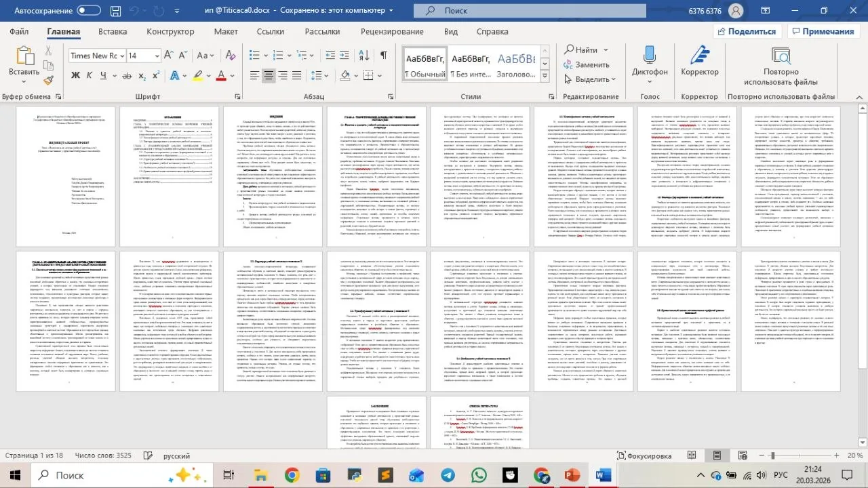Click the Format Painter brush icon
The height and width of the screenshot is (488, 868).
click(48, 81)
